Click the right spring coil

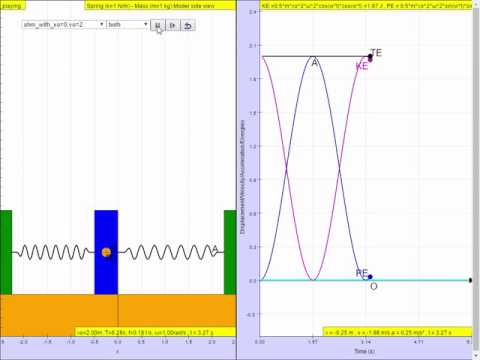click(171, 252)
